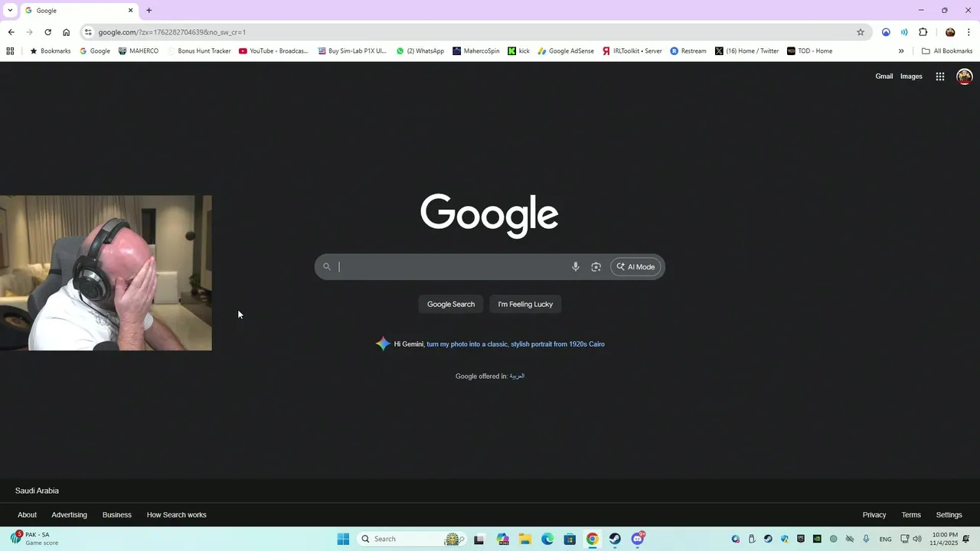The image size is (980, 551).
Task: Open Microsoft Edge from the taskbar
Action: click(547, 540)
